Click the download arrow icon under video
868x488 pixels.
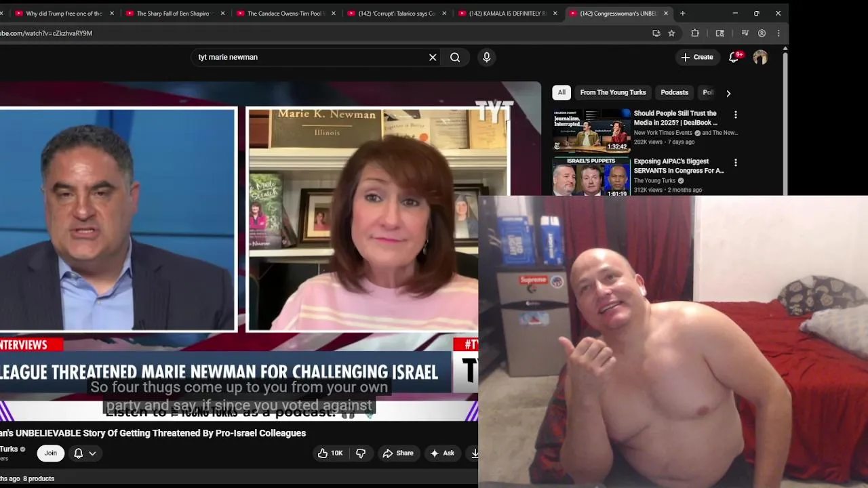(x=475, y=453)
